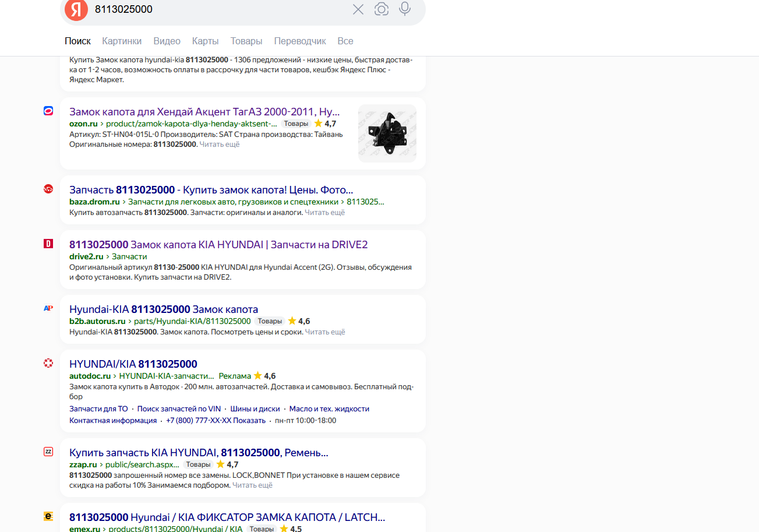759x532 pixels.
Task: Switch to the Картинки tab
Action: coord(122,41)
